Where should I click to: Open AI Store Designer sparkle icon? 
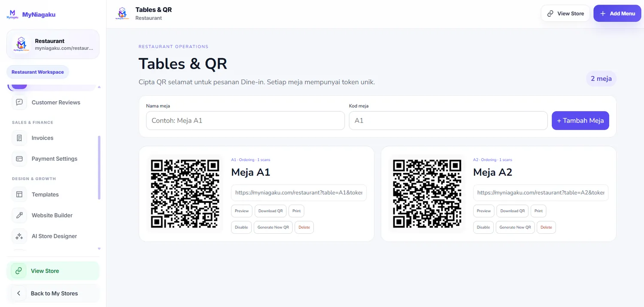(x=19, y=236)
